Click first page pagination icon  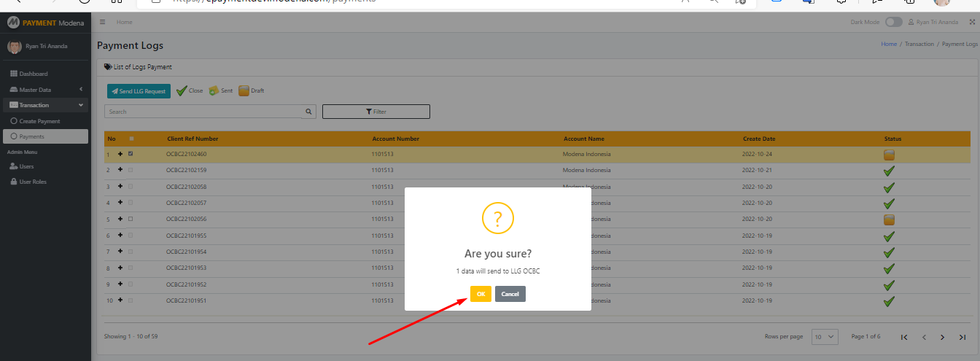[904, 337]
